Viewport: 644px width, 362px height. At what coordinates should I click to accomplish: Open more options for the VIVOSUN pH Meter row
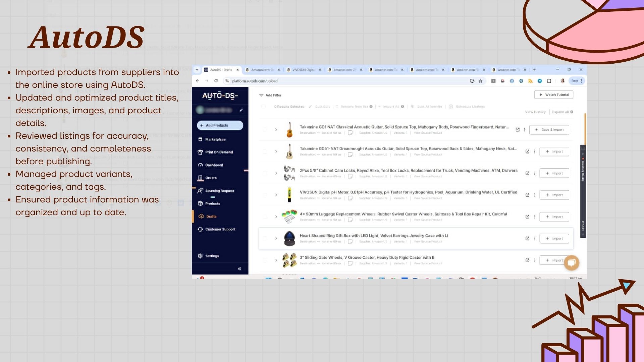535,195
